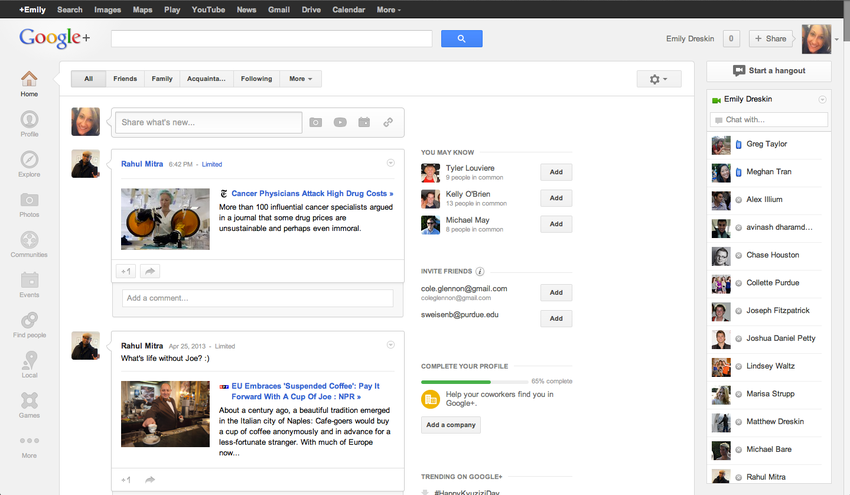
Task: Add cole.glennon@gmail.com invite
Action: 556,292
